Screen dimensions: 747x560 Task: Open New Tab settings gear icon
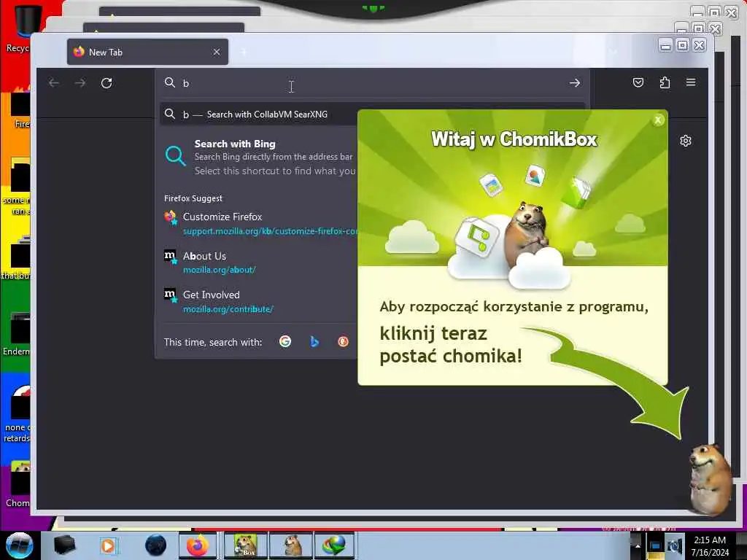pos(686,141)
